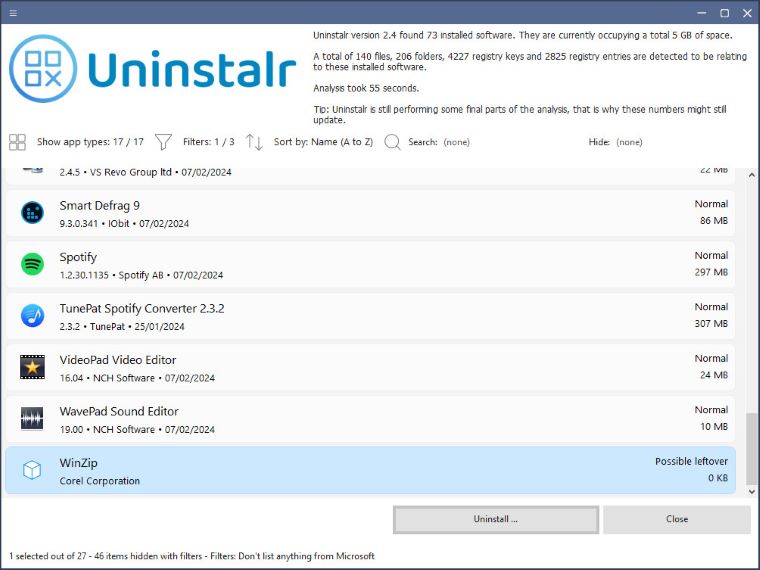Click the Smart Defrag 9 icon

pos(32,213)
